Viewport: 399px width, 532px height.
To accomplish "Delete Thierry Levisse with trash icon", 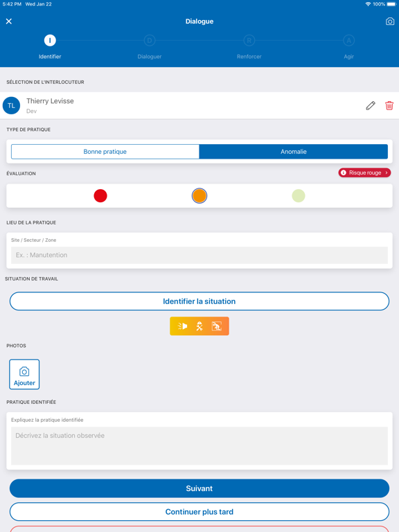I will 389,105.
